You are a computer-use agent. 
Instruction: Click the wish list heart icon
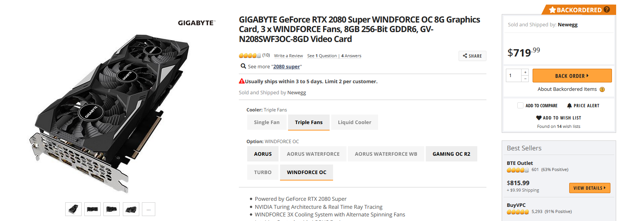pos(539,118)
